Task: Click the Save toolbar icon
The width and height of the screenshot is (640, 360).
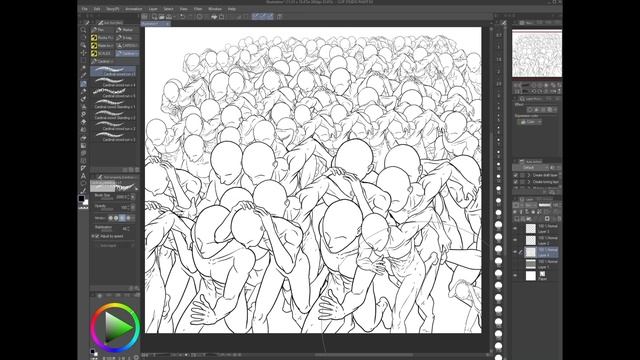Action: coord(169,17)
